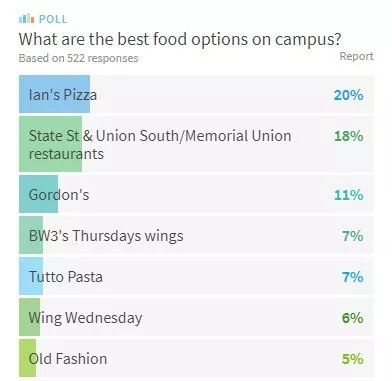The image size is (392, 381).
Task: Click the blue Ian's Pizza progress bar
Action: pyautogui.click(x=54, y=94)
